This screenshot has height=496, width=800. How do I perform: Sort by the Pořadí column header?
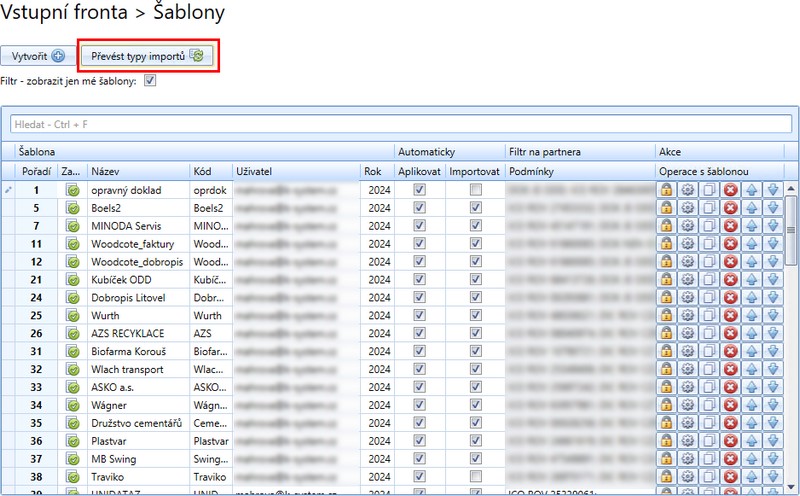(36, 172)
